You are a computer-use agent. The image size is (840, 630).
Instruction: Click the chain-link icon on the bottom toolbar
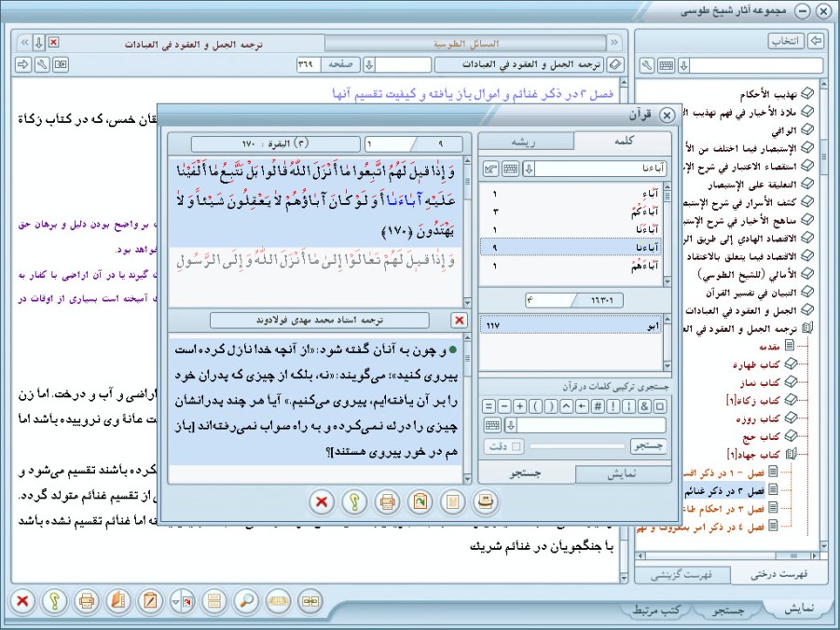[x=310, y=601]
